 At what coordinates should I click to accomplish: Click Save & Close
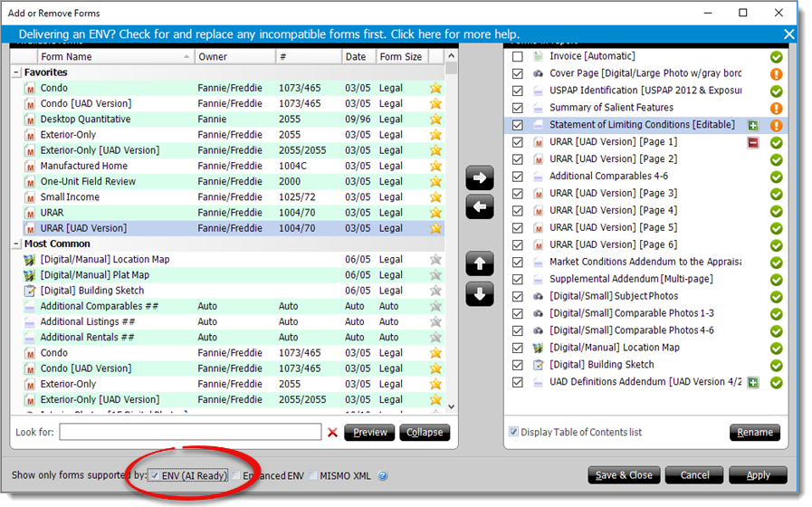tap(624, 475)
